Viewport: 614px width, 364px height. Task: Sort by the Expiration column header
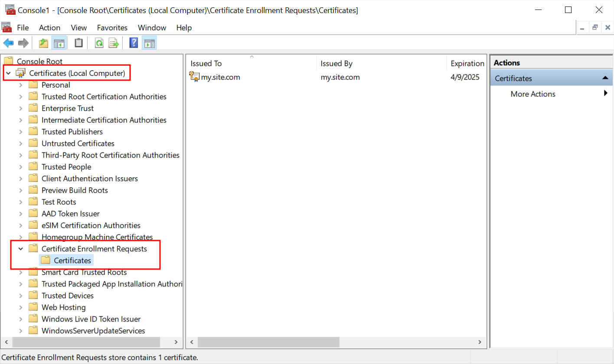(x=467, y=63)
